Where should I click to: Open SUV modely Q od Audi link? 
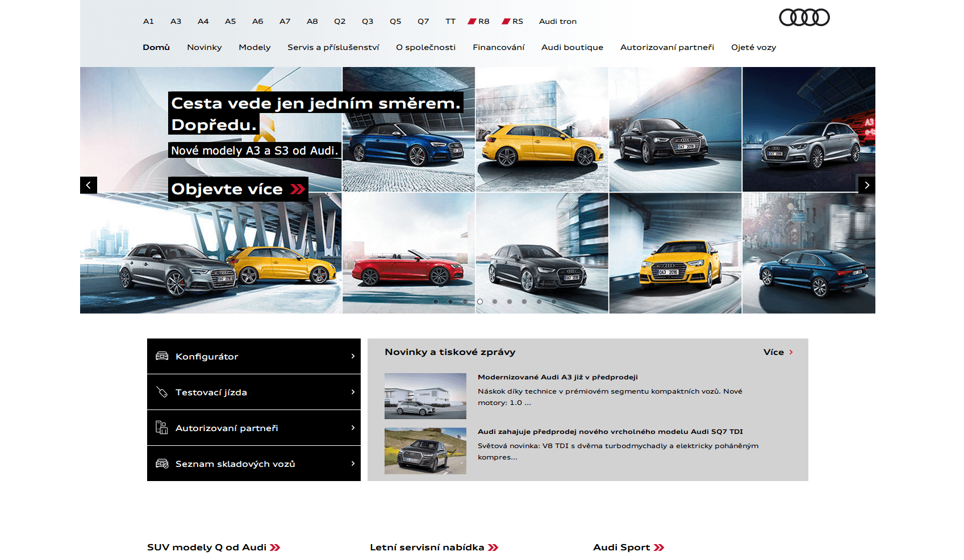point(214,548)
